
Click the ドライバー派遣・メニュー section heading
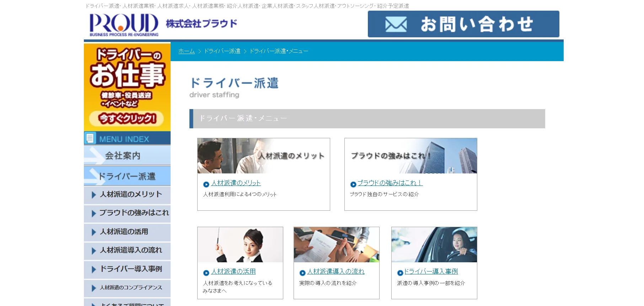tap(367, 119)
